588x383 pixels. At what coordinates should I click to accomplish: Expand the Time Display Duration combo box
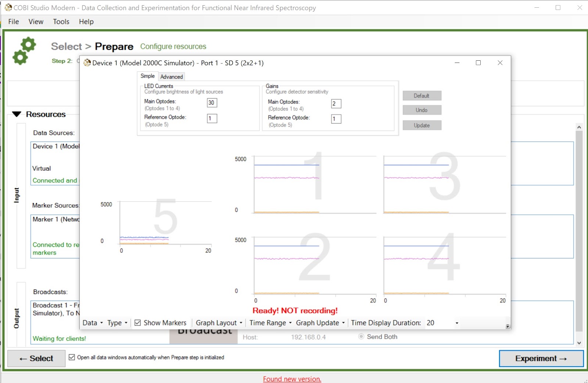tap(457, 323)
